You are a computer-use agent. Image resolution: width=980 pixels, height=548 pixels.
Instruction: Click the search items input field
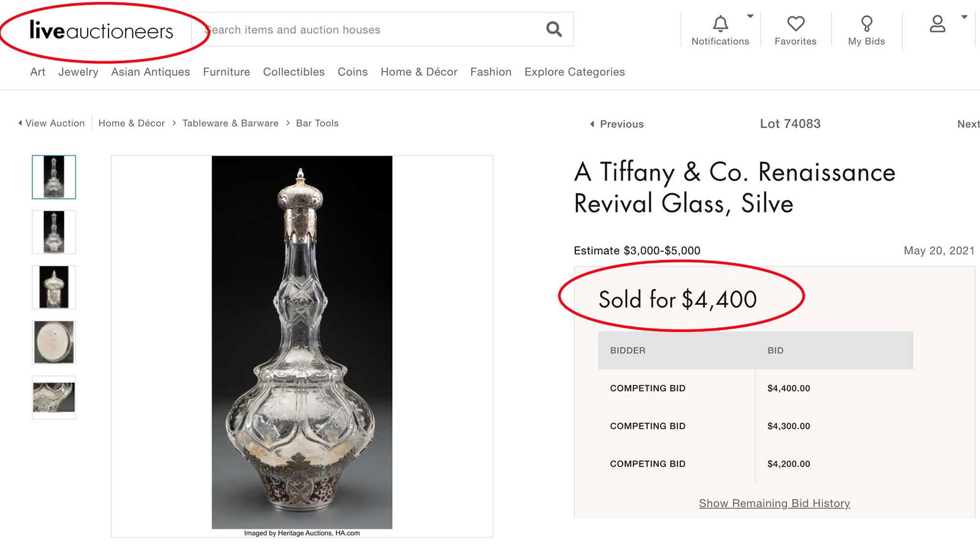tap(367, 29)
